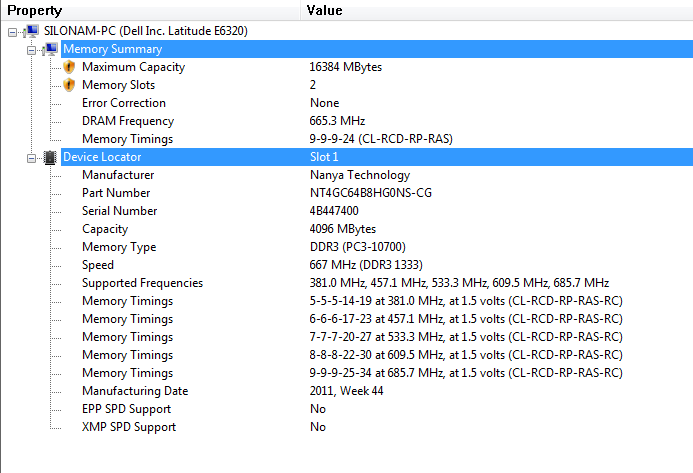The image size is (693, 473).
Task: Select the Supported Frequencies row
Action: (377, 283)
